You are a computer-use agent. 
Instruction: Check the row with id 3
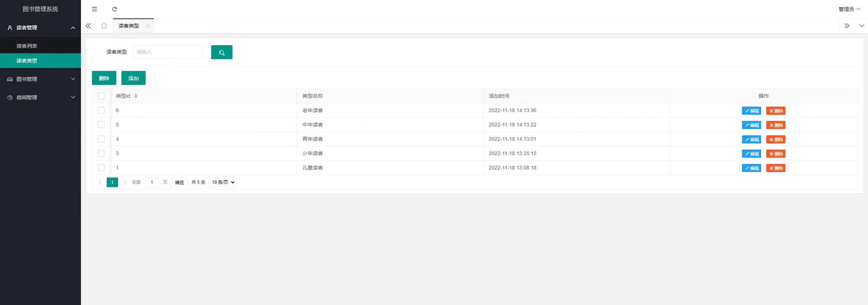click(101, 153)
